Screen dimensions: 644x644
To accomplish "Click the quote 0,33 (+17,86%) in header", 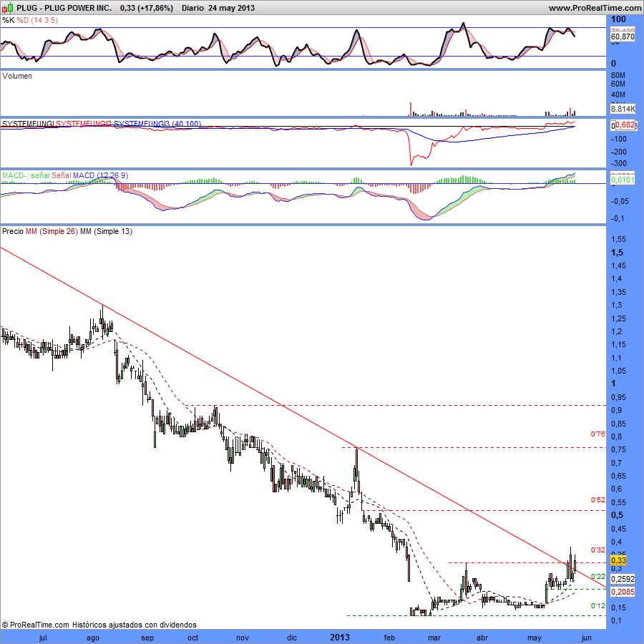I will (x=147, y=8).
